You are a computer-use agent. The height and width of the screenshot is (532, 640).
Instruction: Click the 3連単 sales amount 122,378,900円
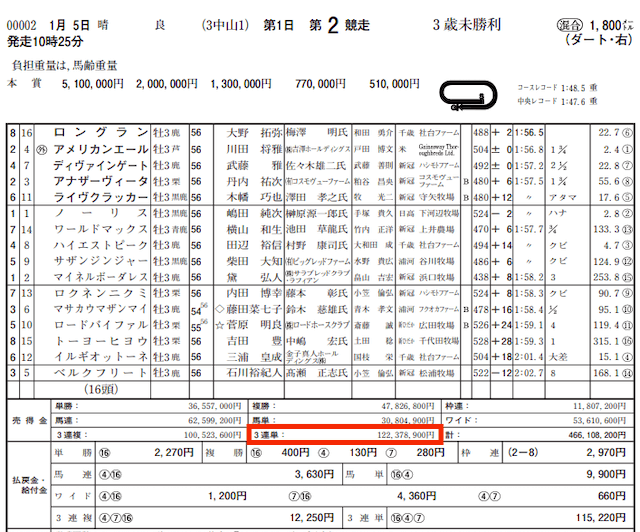(406, 435)
